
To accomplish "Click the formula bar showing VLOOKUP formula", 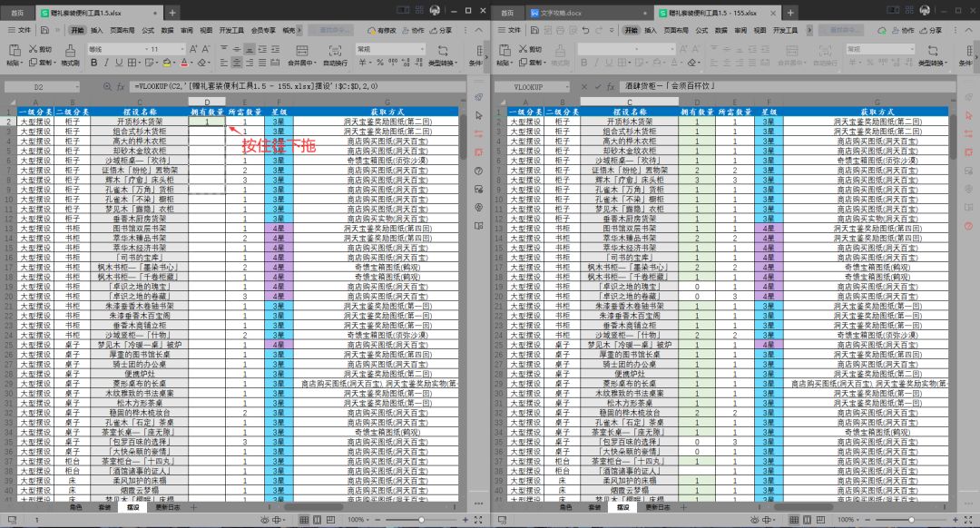I will (297, 87).
